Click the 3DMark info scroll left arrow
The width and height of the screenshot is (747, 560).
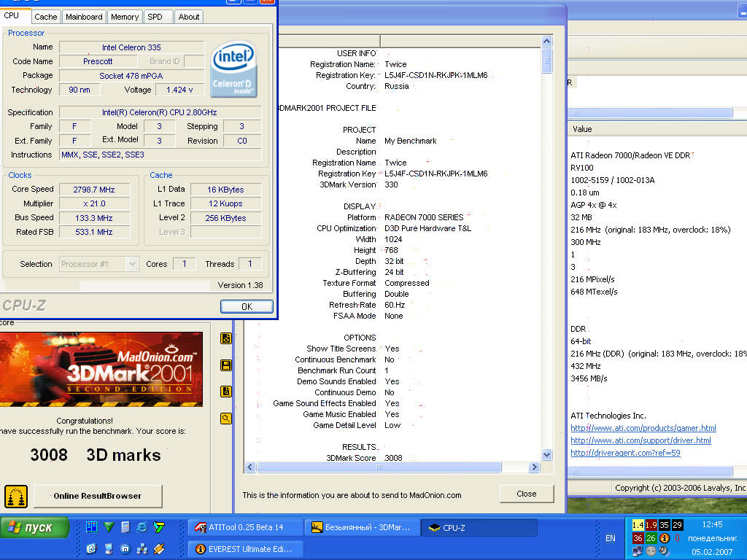tap(251, 467)
